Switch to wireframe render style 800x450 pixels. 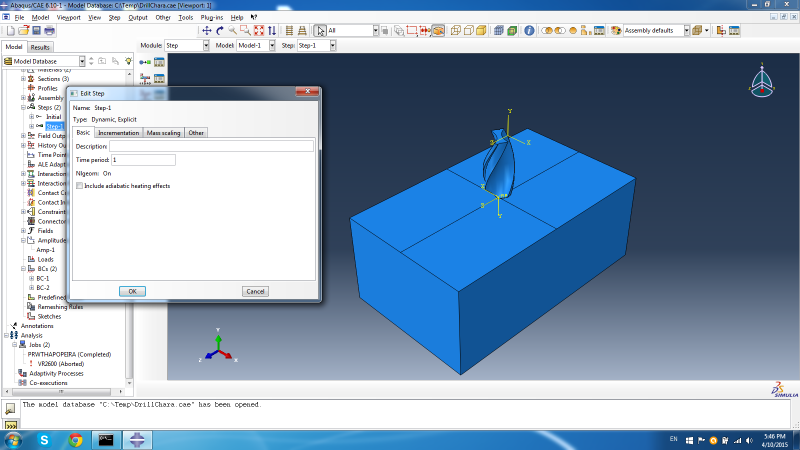(x=455, y=31)
